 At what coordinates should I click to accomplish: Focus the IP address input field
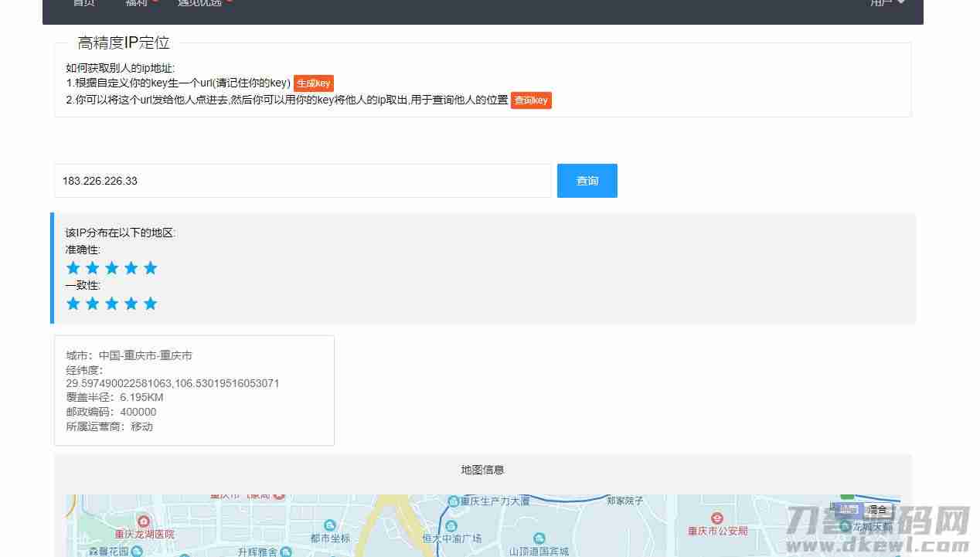[x=303, y=181]
